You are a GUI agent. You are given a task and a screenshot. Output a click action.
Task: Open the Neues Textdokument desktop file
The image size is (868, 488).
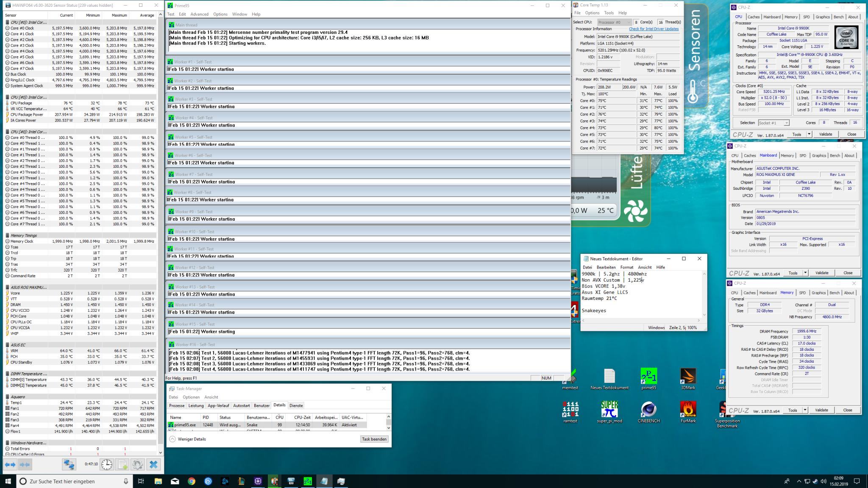pos(609,378)
